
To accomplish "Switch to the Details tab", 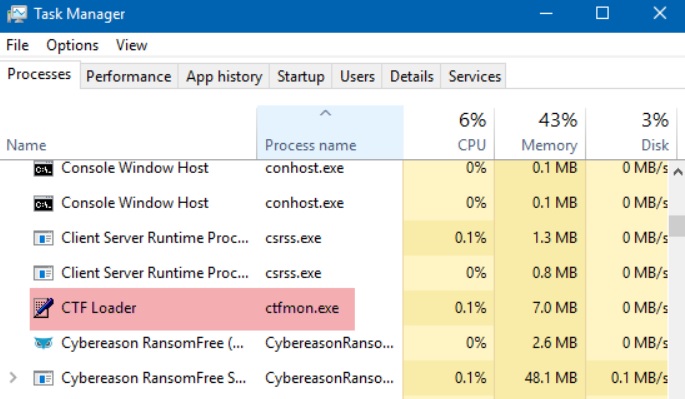I will [x=412, y=76].
